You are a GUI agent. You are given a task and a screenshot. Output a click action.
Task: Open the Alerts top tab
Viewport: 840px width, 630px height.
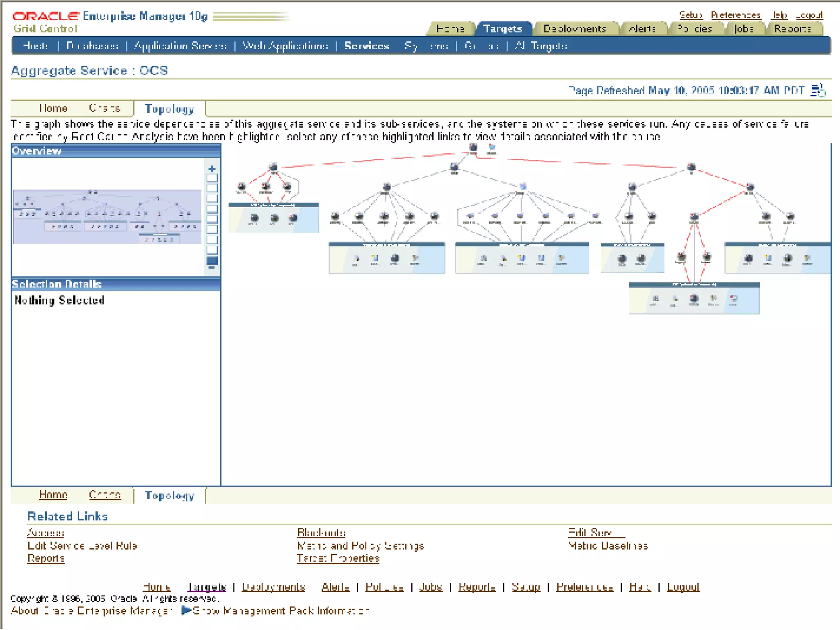coord(642,29)
